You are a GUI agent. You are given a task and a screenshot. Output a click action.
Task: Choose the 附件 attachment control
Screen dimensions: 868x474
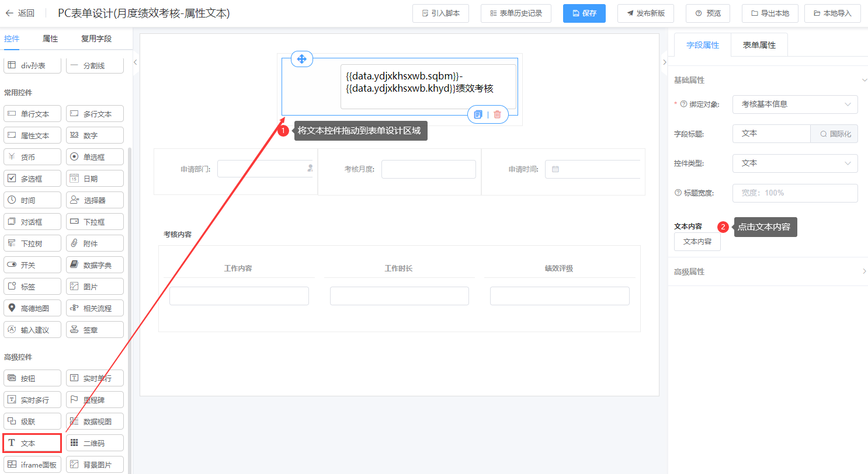pos(95,243)
